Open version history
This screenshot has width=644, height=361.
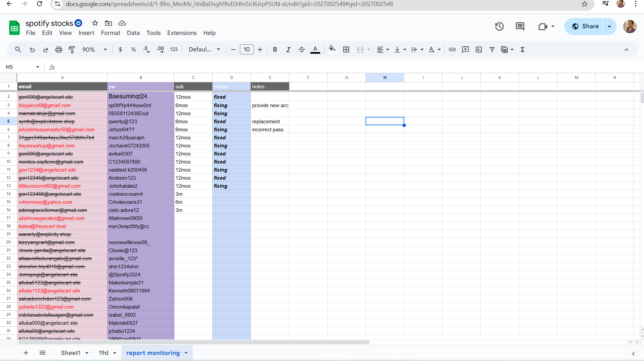[500, 26]
